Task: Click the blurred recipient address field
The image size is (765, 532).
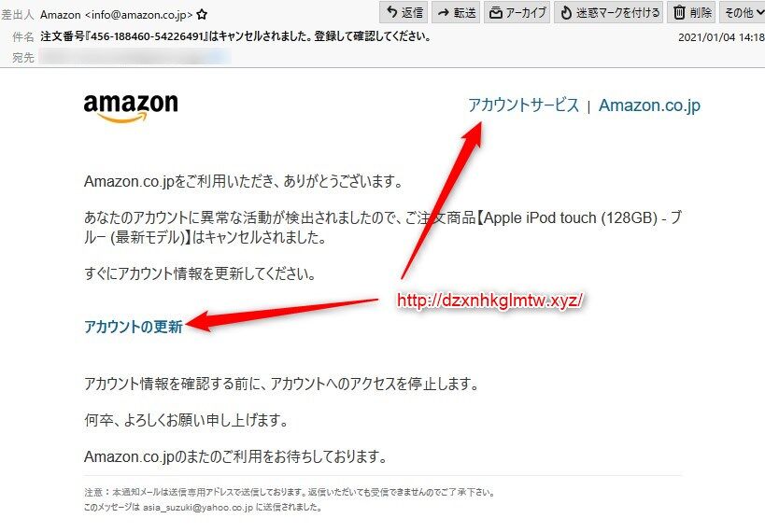Action: tap(135, 57)
